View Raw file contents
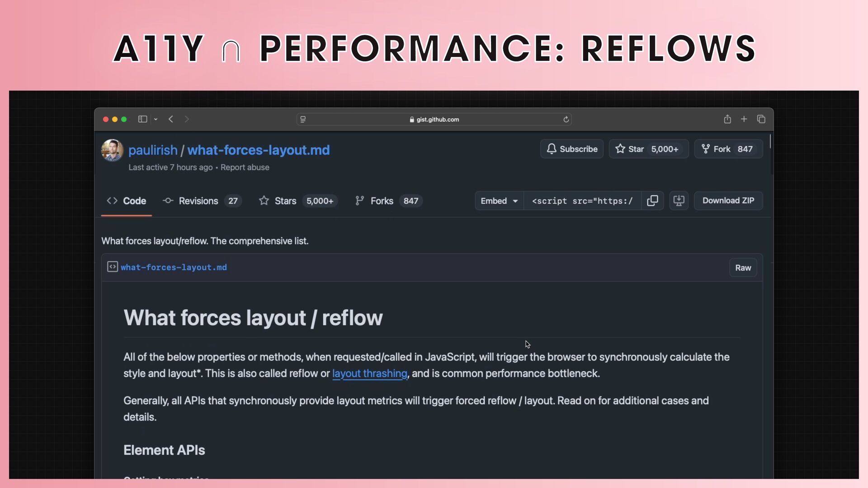 [x=743, y=268]
